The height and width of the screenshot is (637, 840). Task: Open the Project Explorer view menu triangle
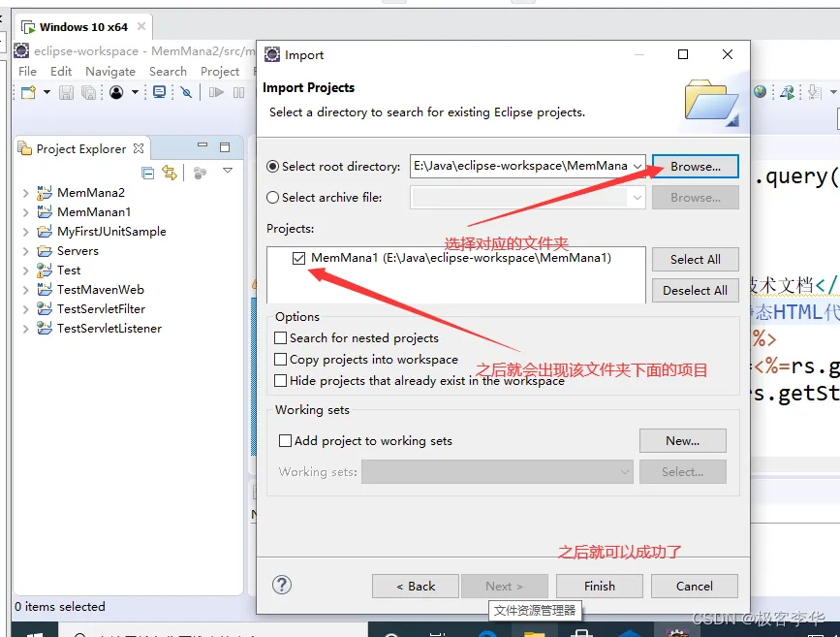click(228, 170)
